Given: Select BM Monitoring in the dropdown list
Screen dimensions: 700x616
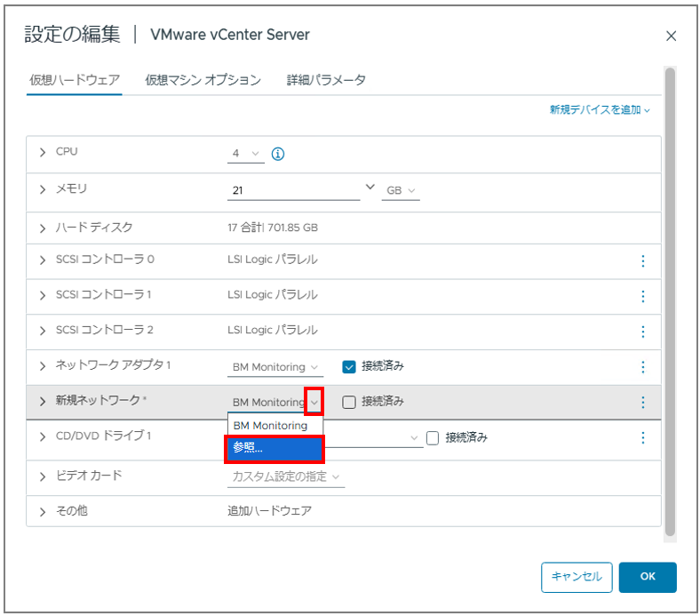Looking at the screenshot, I should (x=275, y=426).
